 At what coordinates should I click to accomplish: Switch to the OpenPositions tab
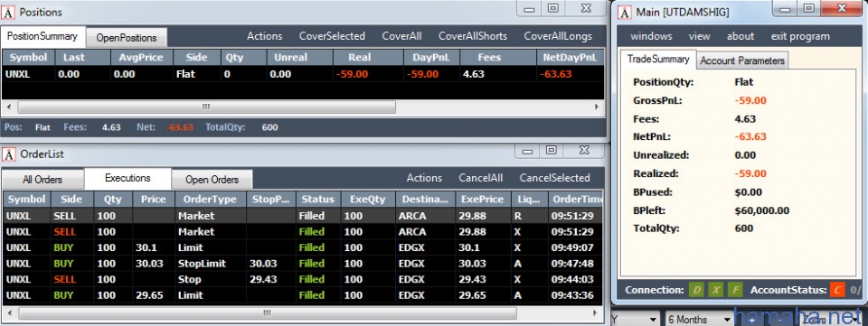click(127, 38)
